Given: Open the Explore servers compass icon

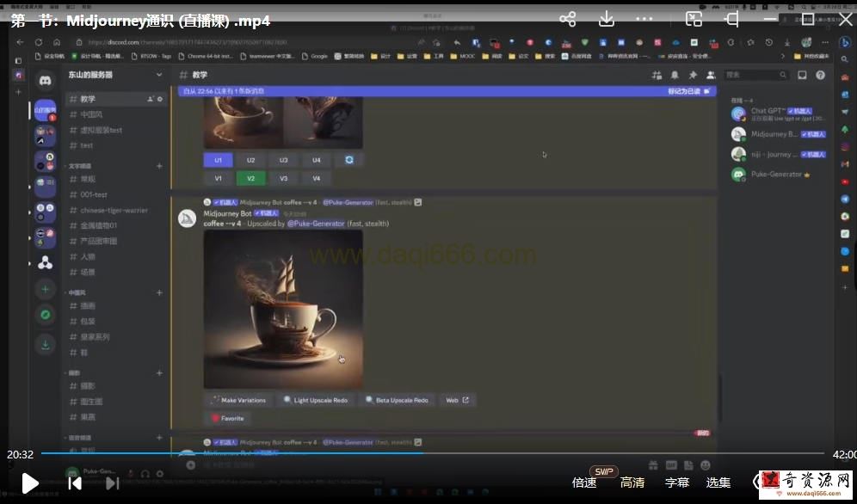Looking at the screenshot, I should point(46,315).
